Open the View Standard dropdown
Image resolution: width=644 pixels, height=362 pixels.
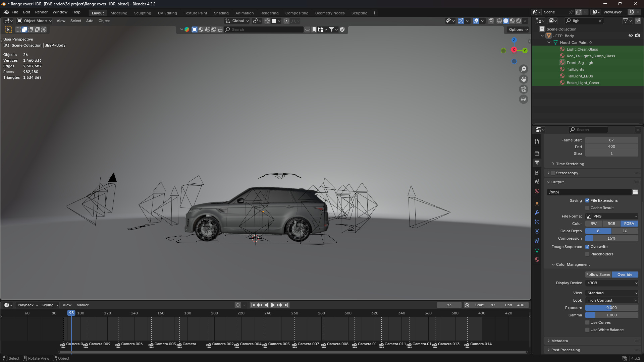click(x=612, y=293)
